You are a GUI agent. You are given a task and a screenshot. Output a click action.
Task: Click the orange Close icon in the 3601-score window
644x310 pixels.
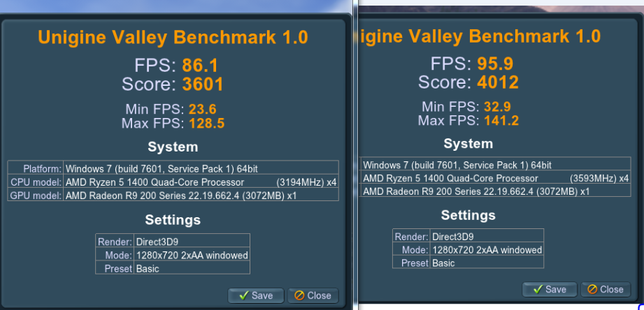(299, 295)
